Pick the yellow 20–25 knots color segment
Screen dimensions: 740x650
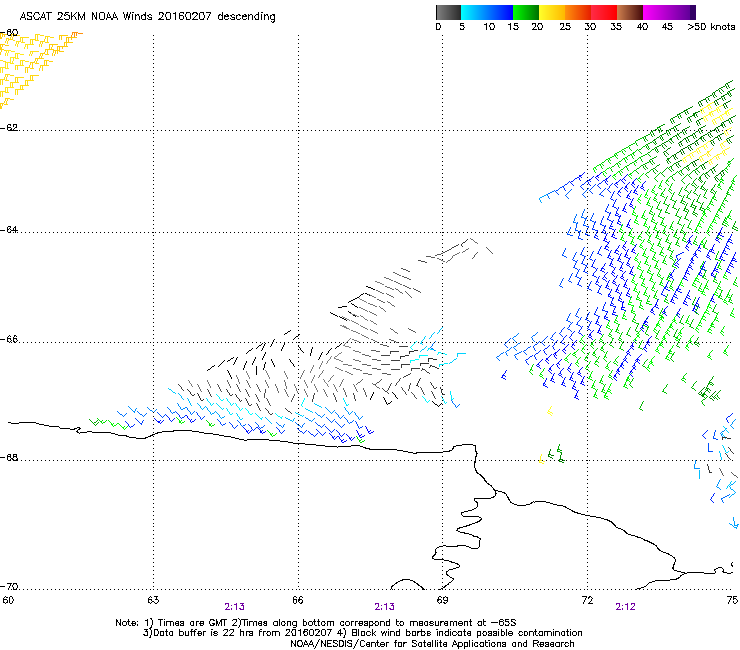(552, 12)
